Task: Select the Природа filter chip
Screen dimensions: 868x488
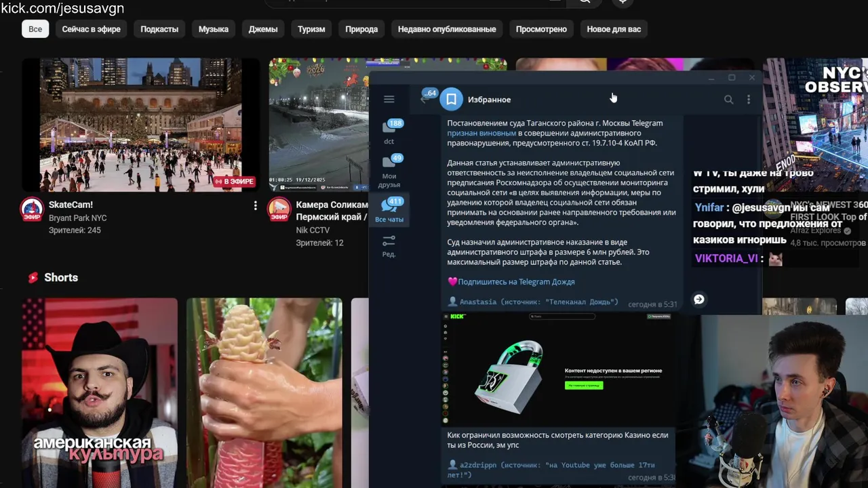Action: [x=361, y=29]
